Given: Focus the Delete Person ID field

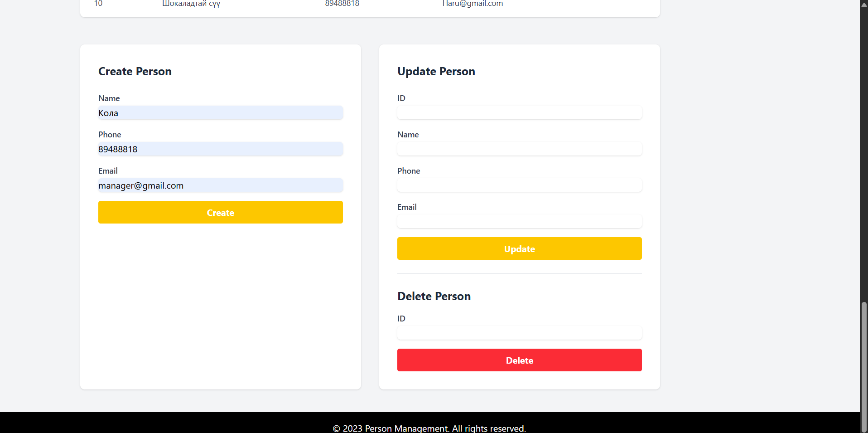Looking at the screenshot, I should point(520,333).
